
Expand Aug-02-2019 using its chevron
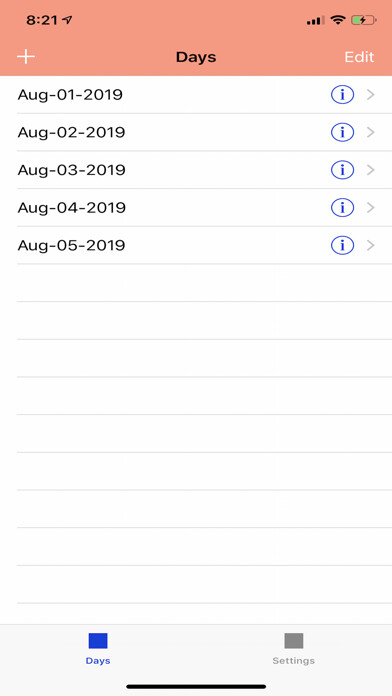(x=371, y=132)
